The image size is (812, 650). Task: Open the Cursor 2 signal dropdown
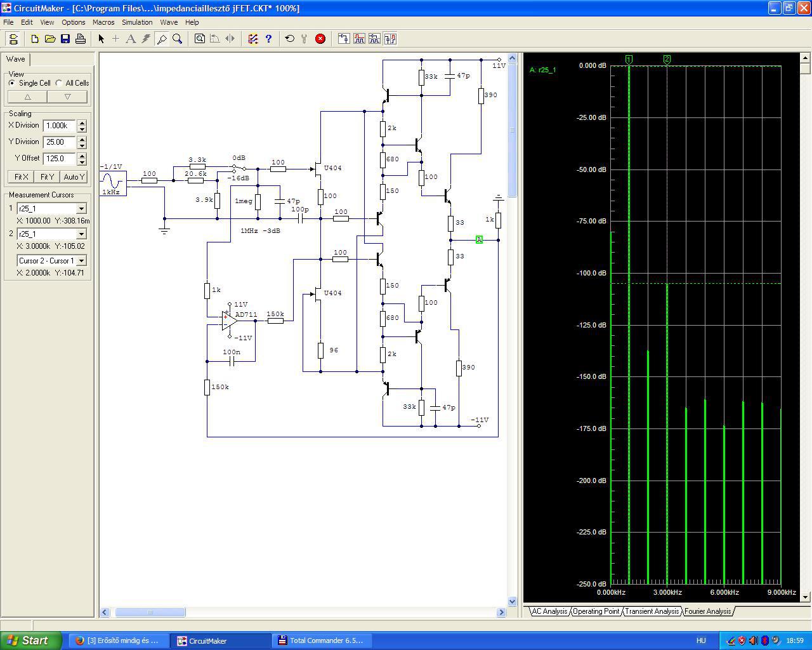[x=81, y=234]
